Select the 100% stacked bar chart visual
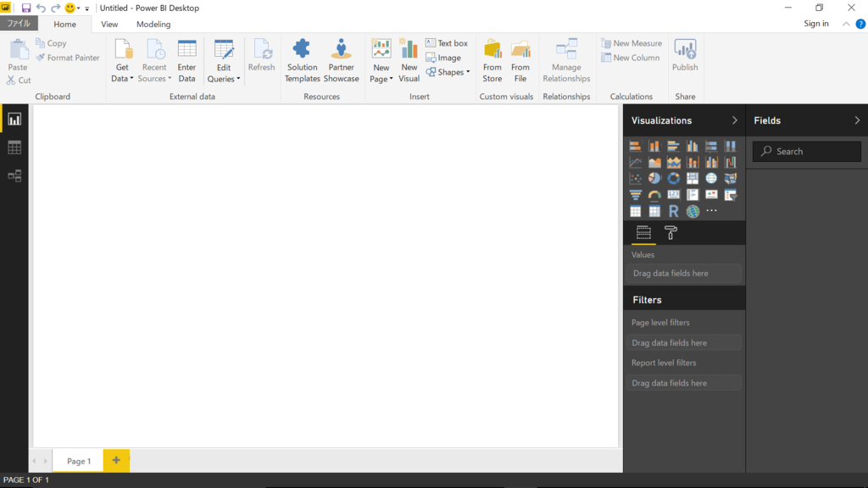 (x=711, y=146)
